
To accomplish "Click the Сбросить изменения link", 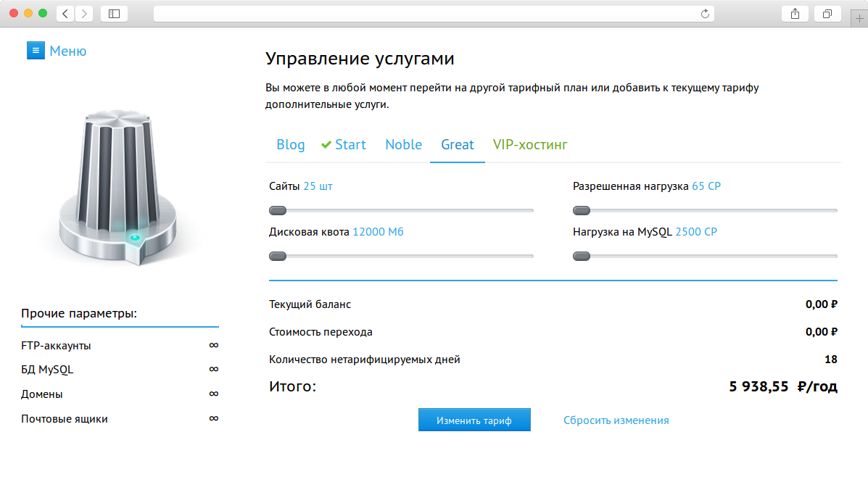I will pyautogui.click(x=616, y=420).
